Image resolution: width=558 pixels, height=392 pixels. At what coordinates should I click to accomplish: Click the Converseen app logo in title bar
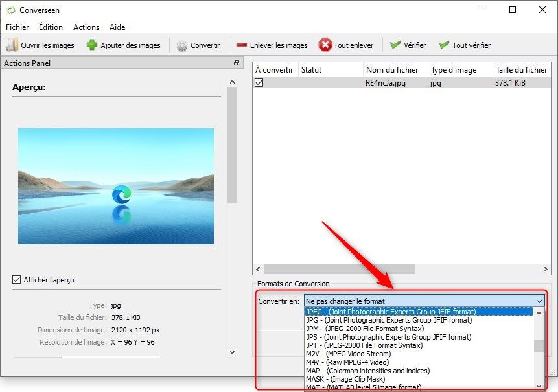pyautogui.click(x=12, y=10)
